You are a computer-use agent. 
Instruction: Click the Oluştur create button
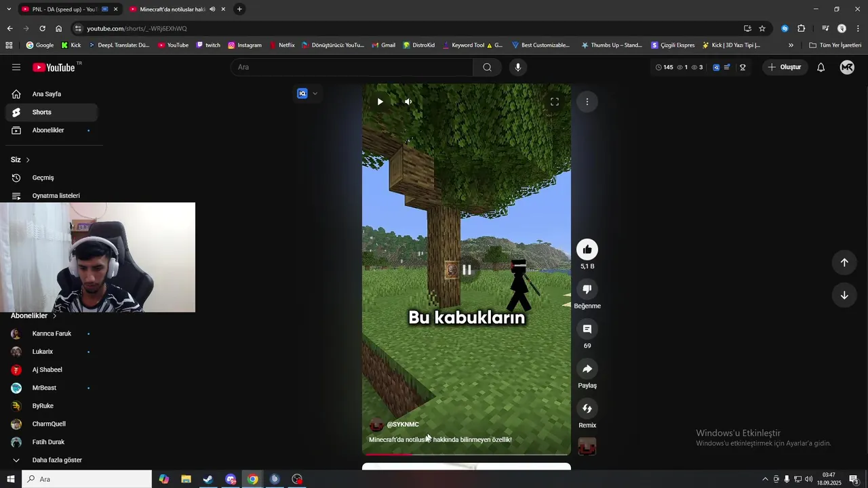tap(785, 67)
